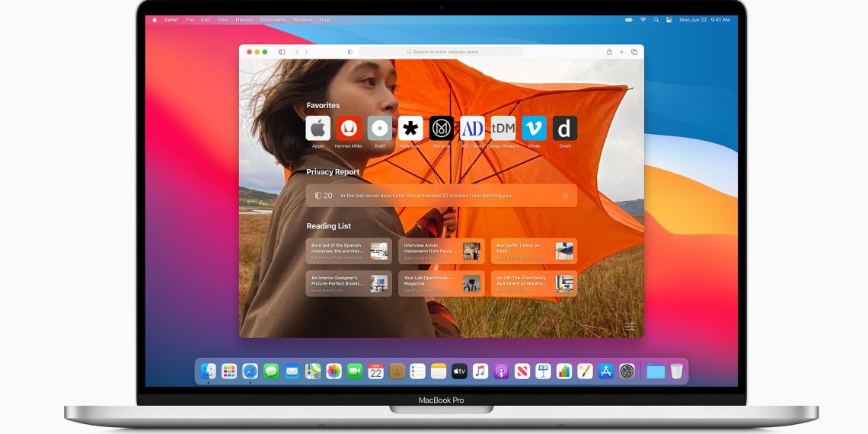This screenshot has height=434, width=868.
Task: Open the Monocle favorite
Action: click(x=441, y=128)
